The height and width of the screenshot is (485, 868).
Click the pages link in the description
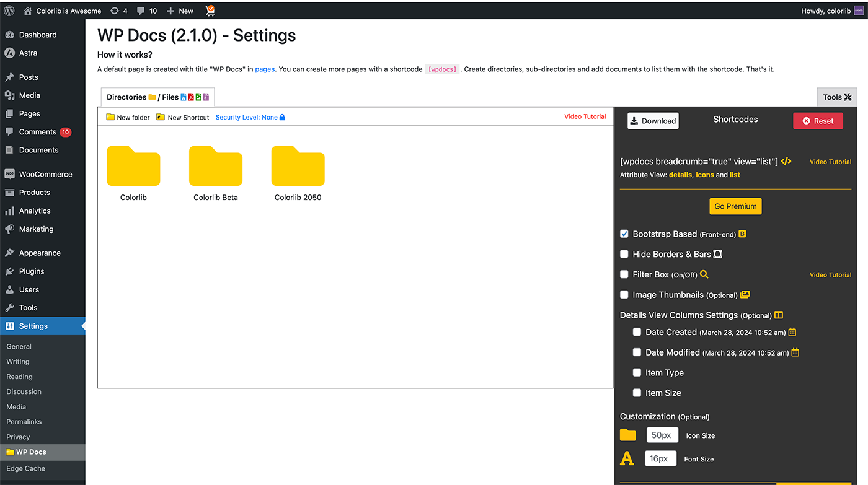pos(265,69)
